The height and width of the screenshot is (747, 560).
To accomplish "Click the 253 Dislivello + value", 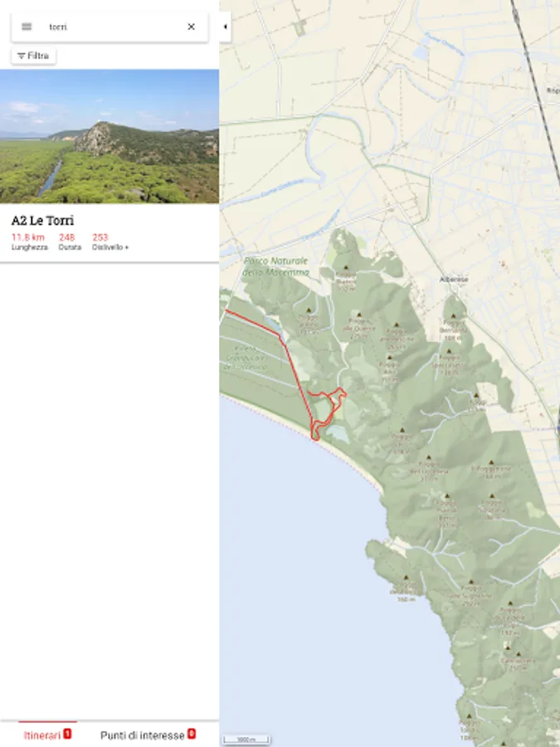I will pyautogui.click(x=100, y=237).
